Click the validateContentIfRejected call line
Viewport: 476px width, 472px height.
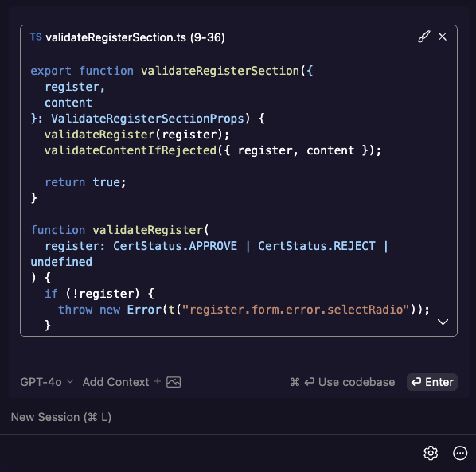pos(213,150)
